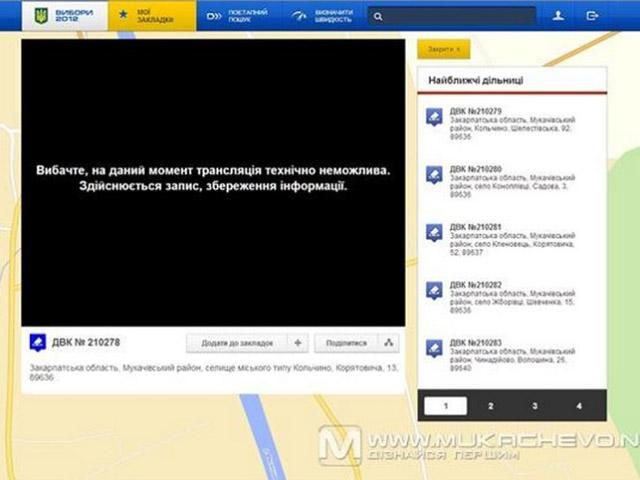The image size is (640, 480).
Task: Click icon beside ДВК №210280
Action: pyautogui.click(x=434, y=175)
